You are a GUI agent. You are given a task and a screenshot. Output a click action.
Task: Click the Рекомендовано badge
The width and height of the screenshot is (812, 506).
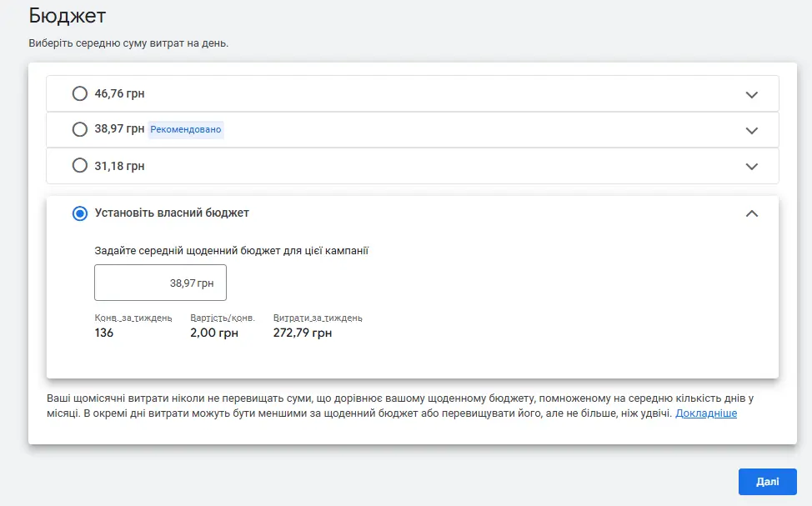(x=186, y=129)
